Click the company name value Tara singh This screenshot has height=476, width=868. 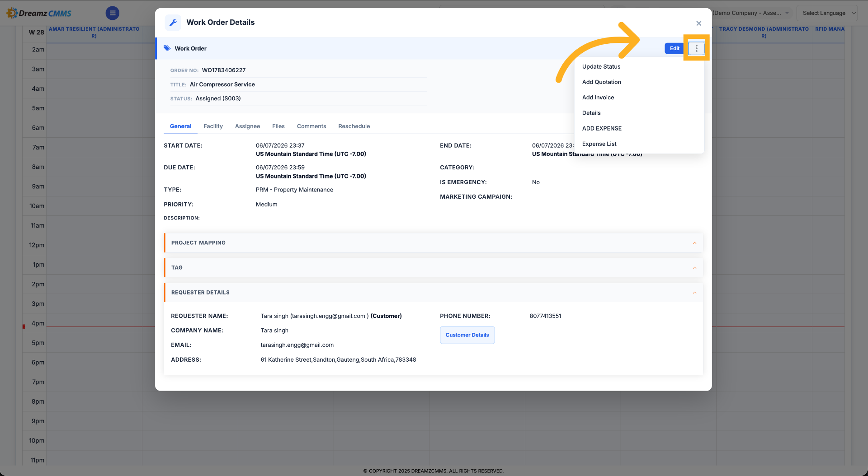pos(274,330)
